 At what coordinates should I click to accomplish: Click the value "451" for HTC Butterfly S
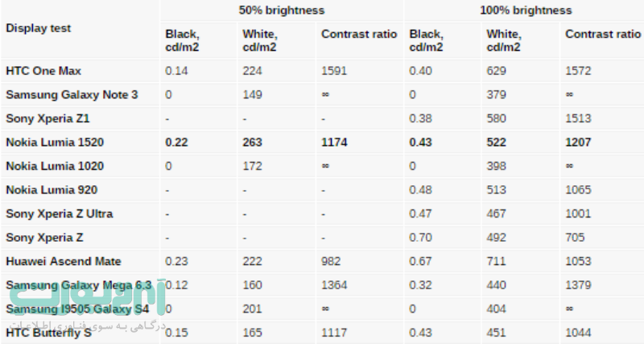[496, 333]
